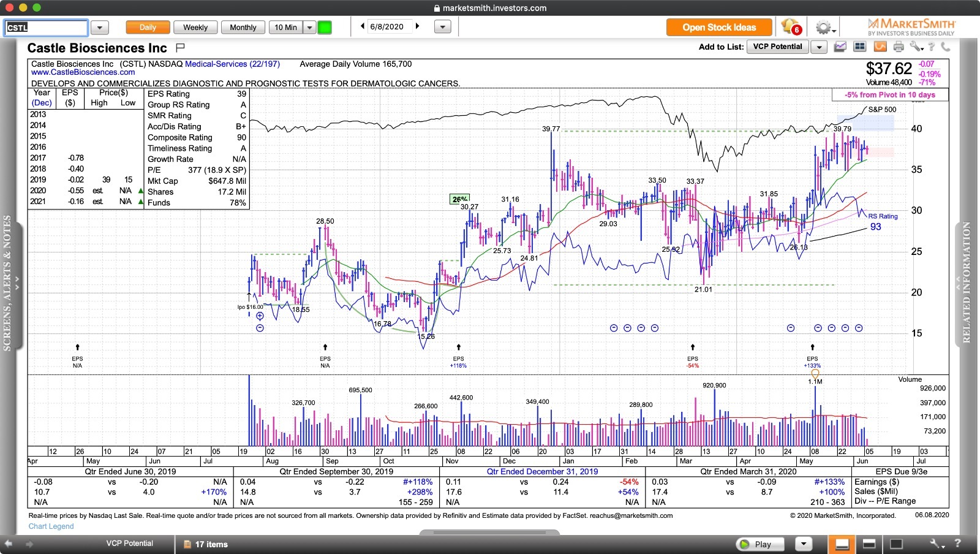Viewport: 980px width, 554px height.
Task: Open the www.CastleBiosciences.com link
Action: tap(83, 72)
